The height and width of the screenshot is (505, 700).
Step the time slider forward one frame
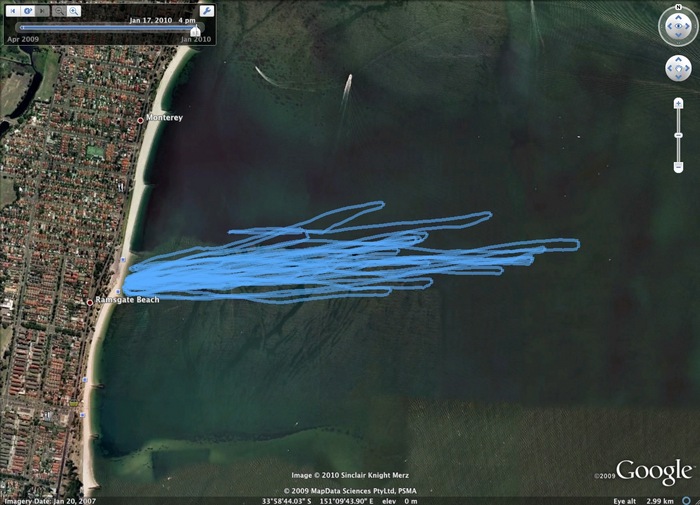click(43, 11)
